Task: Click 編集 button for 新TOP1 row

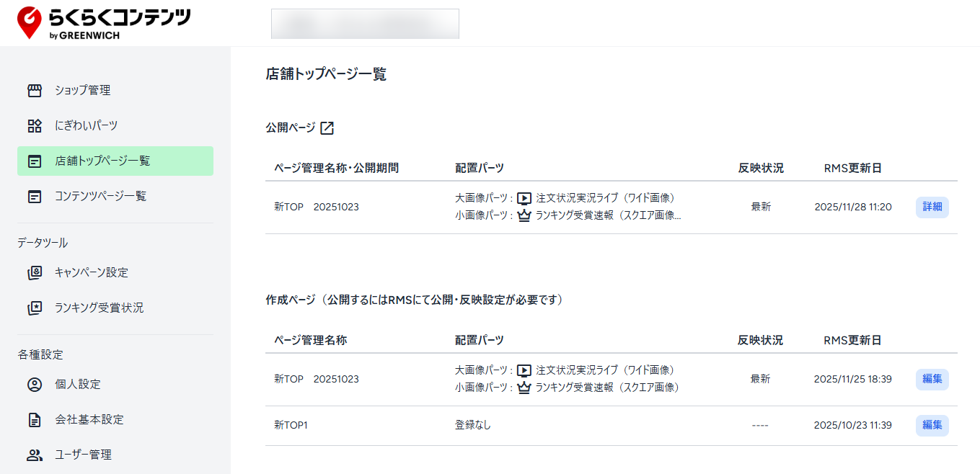Action: coord(932,426)
